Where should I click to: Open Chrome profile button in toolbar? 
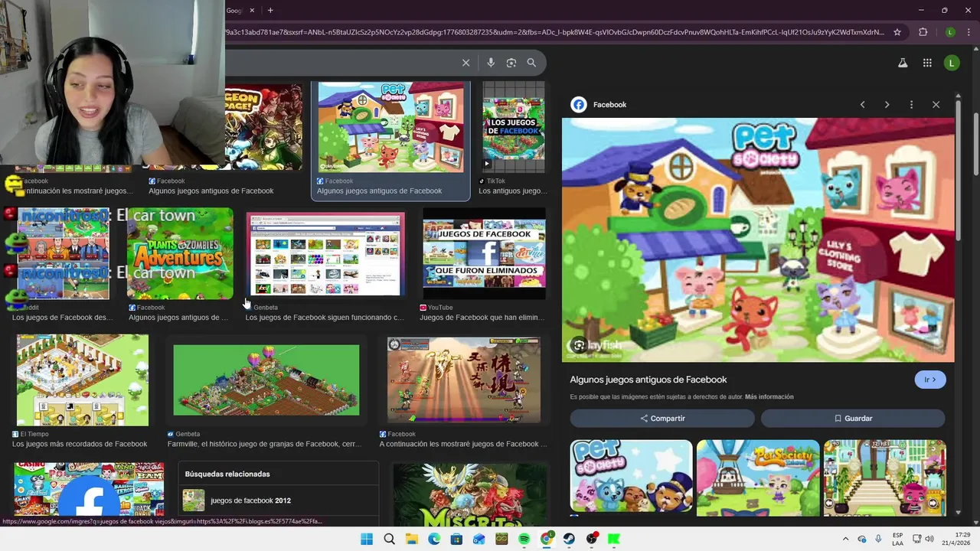tap(950, 32)
